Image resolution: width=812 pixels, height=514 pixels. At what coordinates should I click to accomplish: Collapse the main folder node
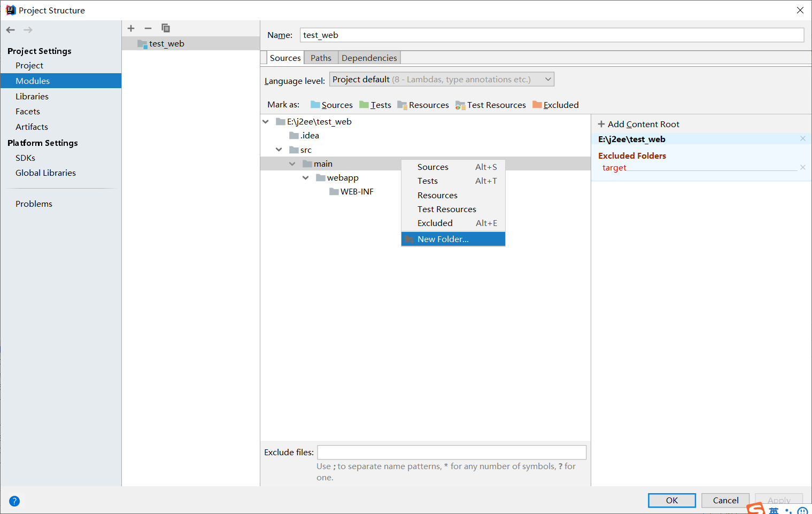(292, 164)
